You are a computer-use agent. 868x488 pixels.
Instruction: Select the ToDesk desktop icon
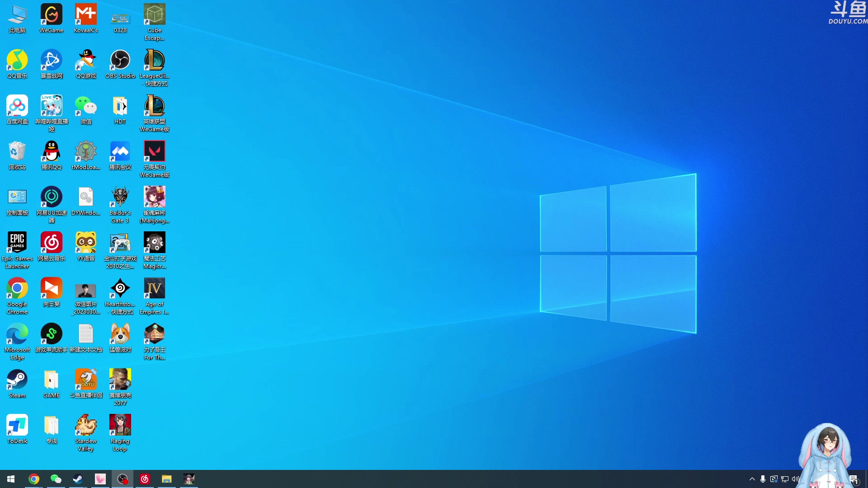point(17,429)
